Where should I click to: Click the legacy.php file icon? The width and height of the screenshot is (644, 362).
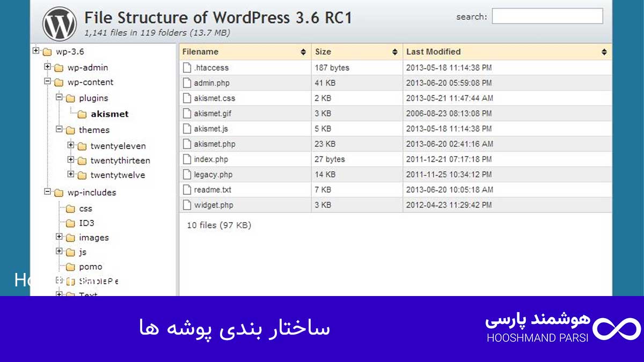click(187, 174)
